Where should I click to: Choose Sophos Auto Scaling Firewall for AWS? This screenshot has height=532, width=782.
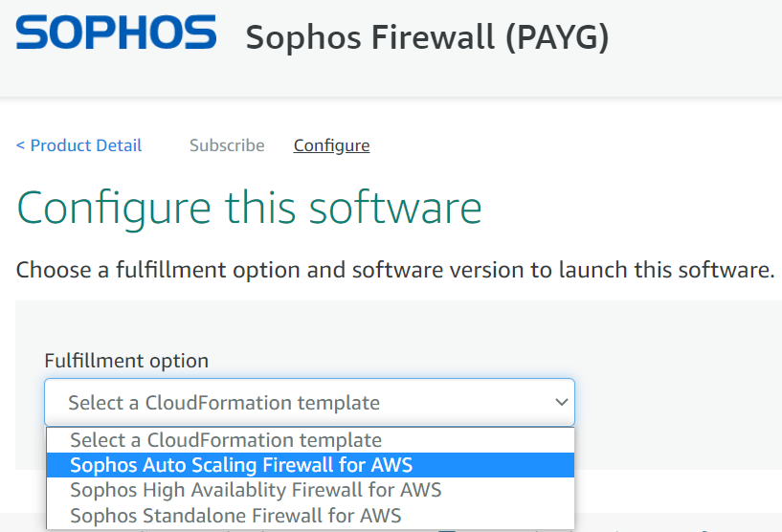pos(241,465)
